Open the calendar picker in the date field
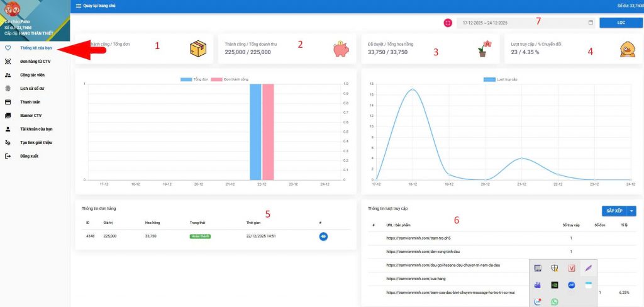Image resolution: width=644 pixels, height=307 pixels. (590, 23)
